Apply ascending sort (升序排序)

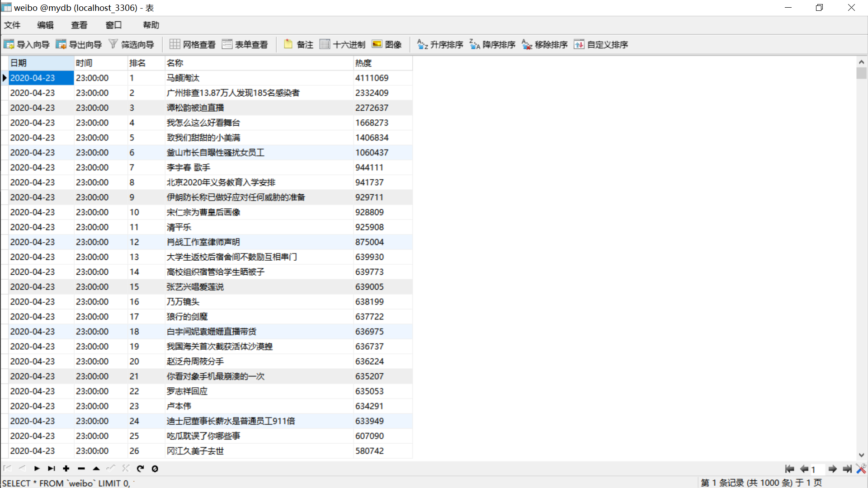[440, 44]
